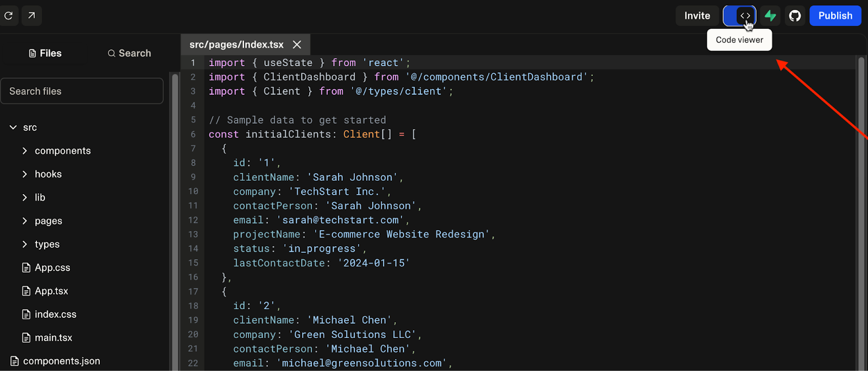Expand the lib folder
Image resolution: width=868 pixels, height=371 pixels.
coord(24,197)
